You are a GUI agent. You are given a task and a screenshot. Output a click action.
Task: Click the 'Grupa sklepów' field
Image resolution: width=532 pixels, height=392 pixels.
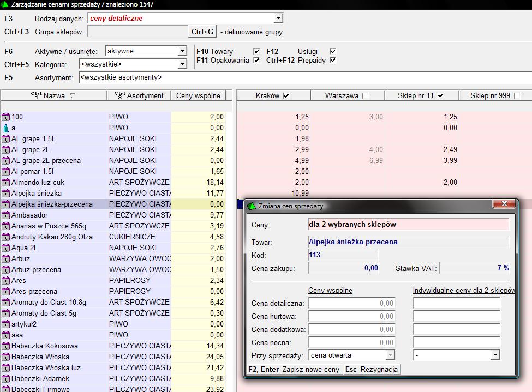[138, 32]
